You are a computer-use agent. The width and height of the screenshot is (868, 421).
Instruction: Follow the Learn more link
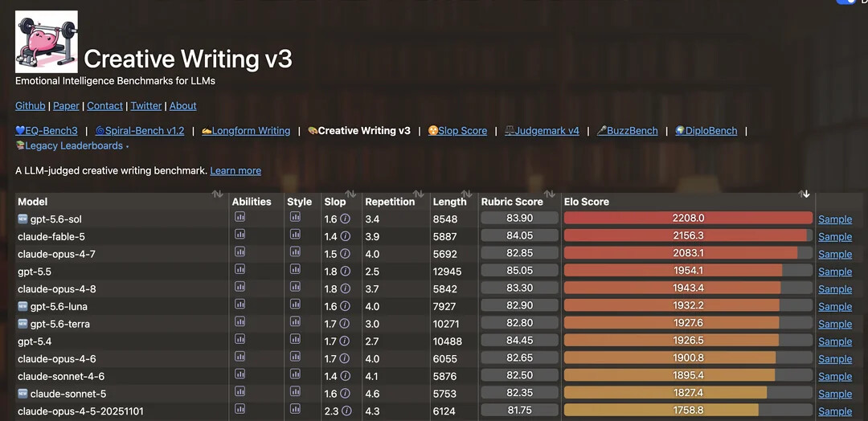235,170
